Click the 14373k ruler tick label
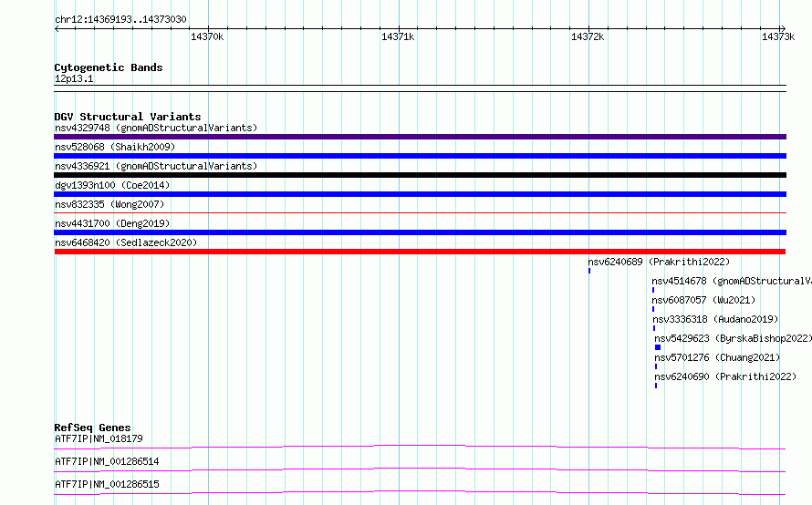 [778, 36]
